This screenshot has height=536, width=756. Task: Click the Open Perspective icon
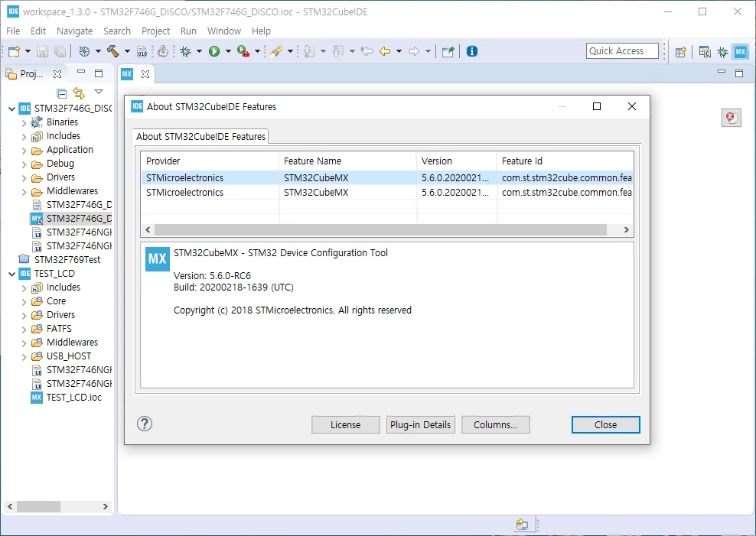(x=680, y=51)
